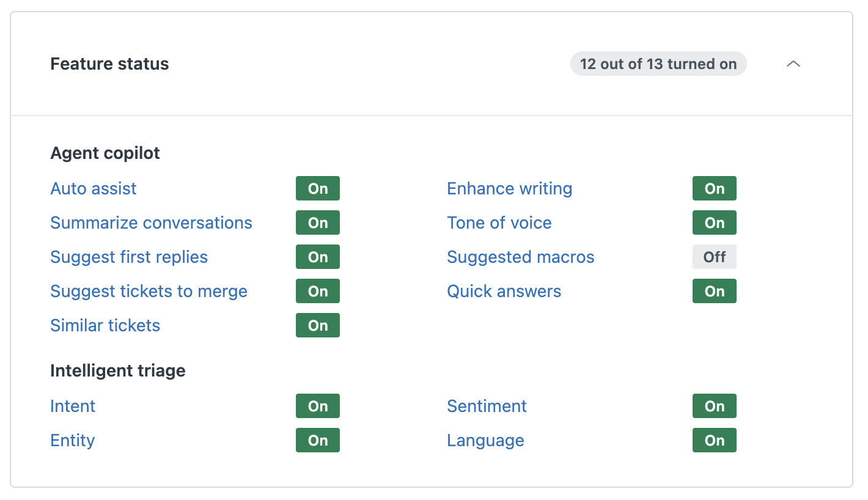Image resolution: width=868 pixels, height=500 pixels.
Task: Click the Quick answers link
Action: coord(504,292)
